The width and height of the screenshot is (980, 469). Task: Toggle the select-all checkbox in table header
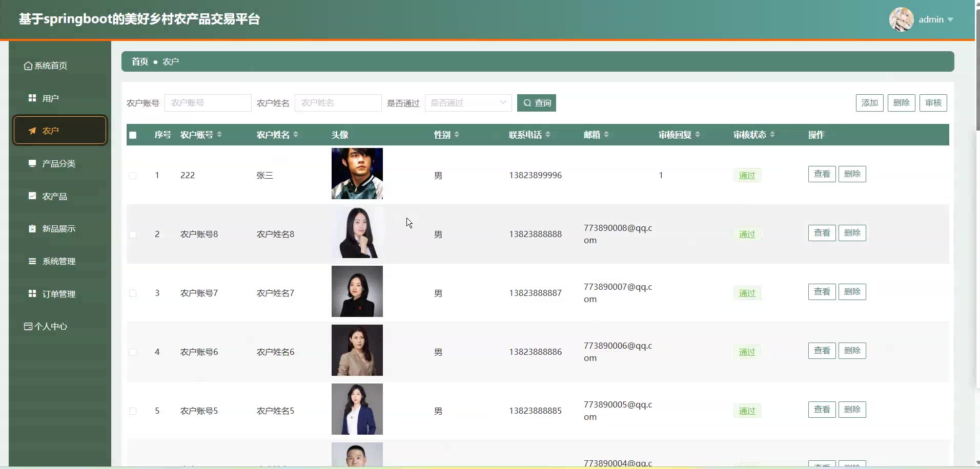point(133,135)
